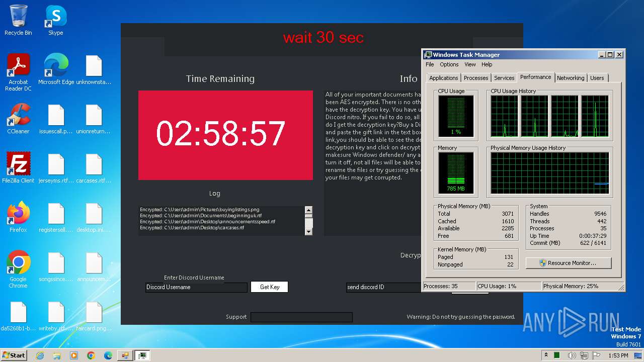
Task: Launch Firefox from the desktop
Action: coord(18,217)
